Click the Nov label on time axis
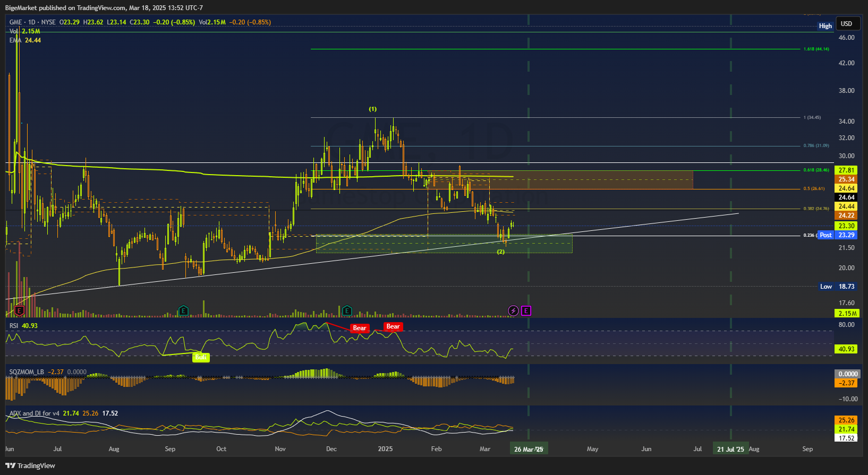 click(280, 449)
